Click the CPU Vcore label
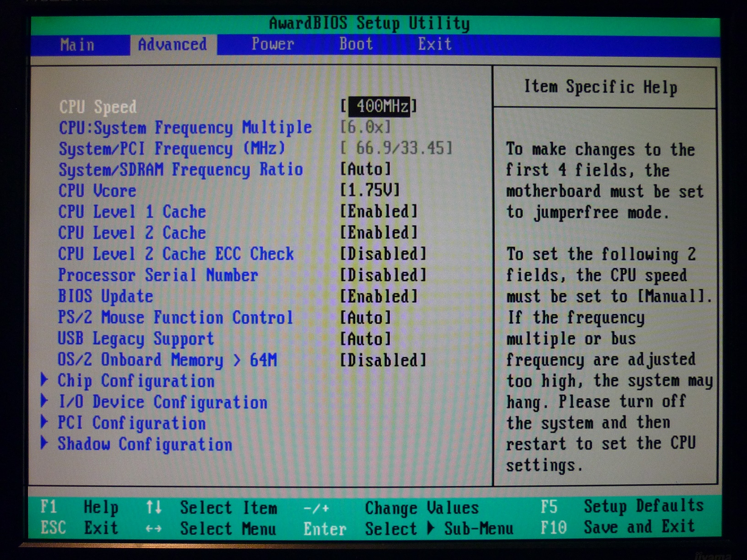The image size is (747, 560). pyautogui.click(x=97, y=191)
